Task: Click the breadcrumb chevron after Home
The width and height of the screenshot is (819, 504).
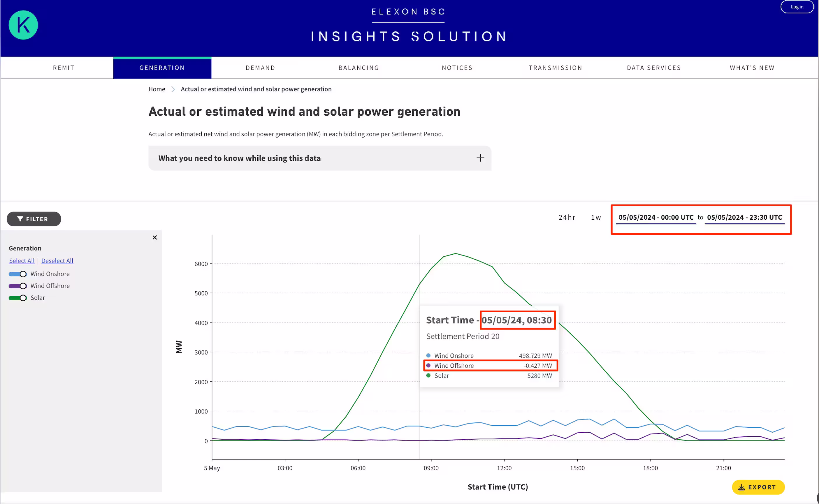Action: pyautogui.click(x=173, y=89)
